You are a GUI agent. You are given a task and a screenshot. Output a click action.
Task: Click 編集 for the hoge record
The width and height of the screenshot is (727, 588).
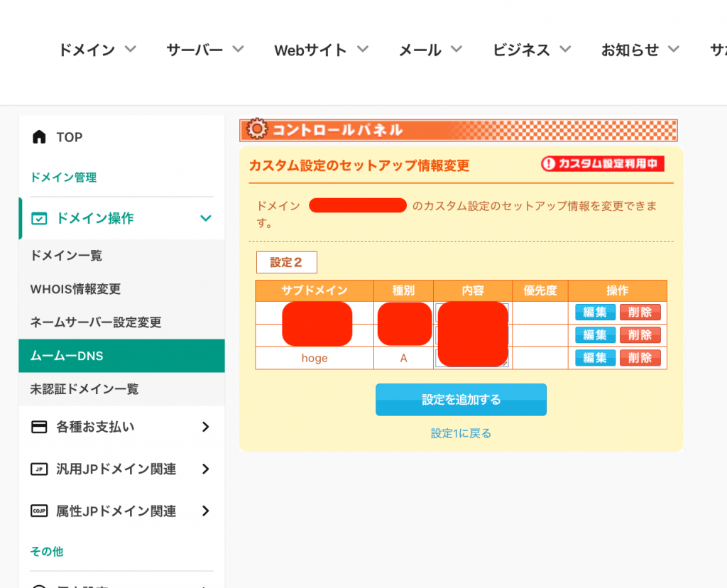click(x=595, y=358)
